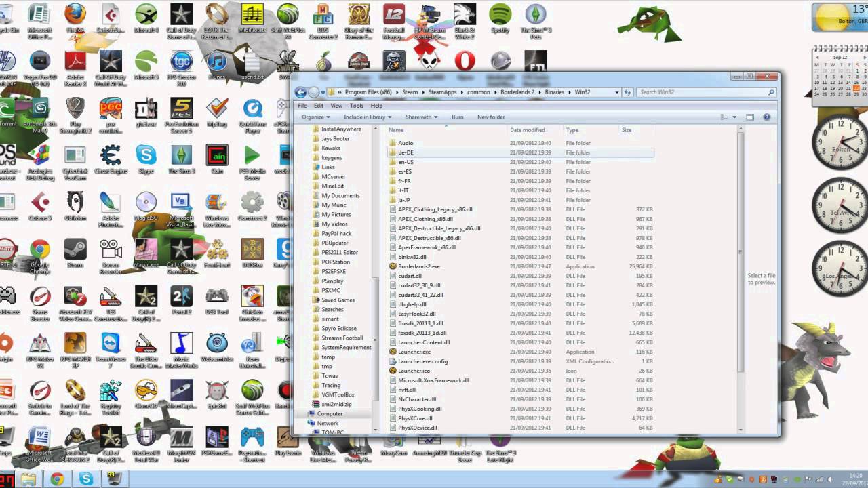The width and height of the screenshot is (868, 488).
Task: Select xmi2mid.zip in navigation pane
Action: (x=336, y=404)
